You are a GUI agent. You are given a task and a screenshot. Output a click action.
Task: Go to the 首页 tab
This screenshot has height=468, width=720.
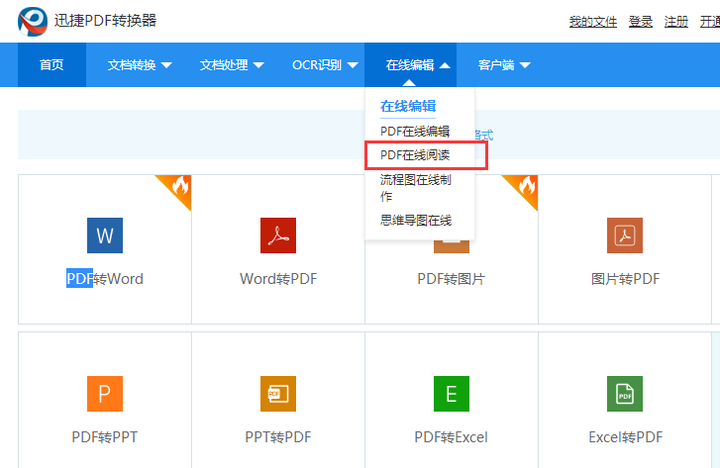click(x=52, y=65)
